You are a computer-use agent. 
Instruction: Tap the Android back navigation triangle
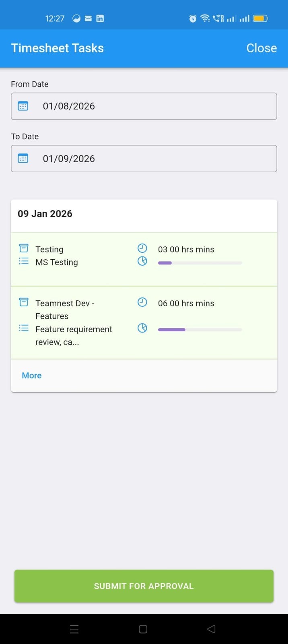[x=211, y=629]
